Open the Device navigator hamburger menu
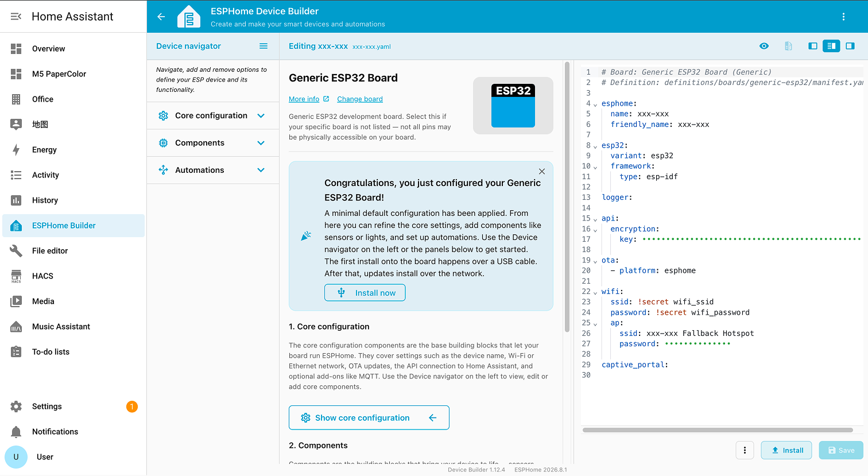 tap(263, 46)
